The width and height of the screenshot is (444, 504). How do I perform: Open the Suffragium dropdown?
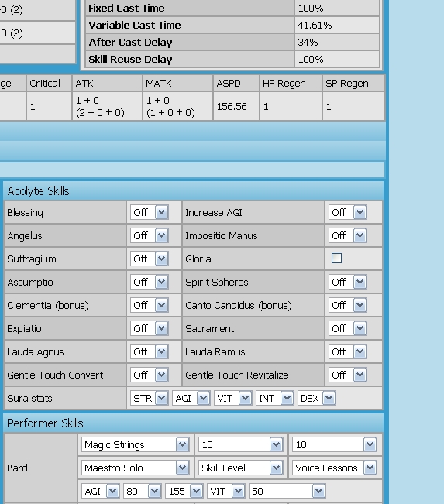150,259
